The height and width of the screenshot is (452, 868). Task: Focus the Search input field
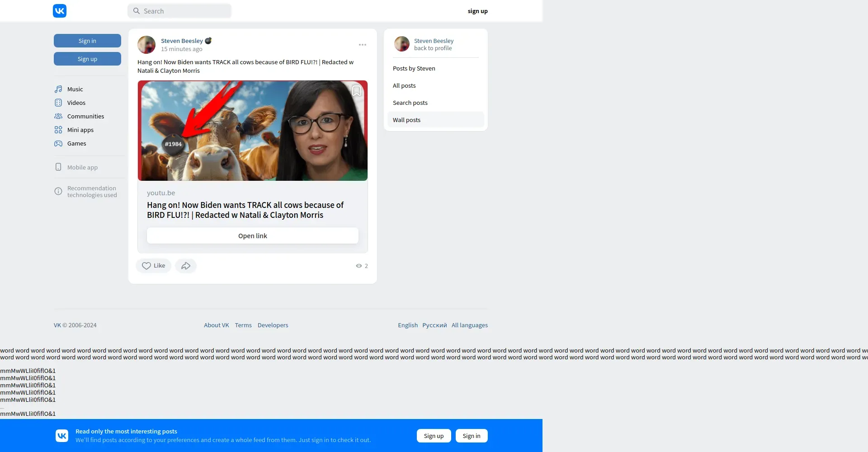tap(179, 11)
